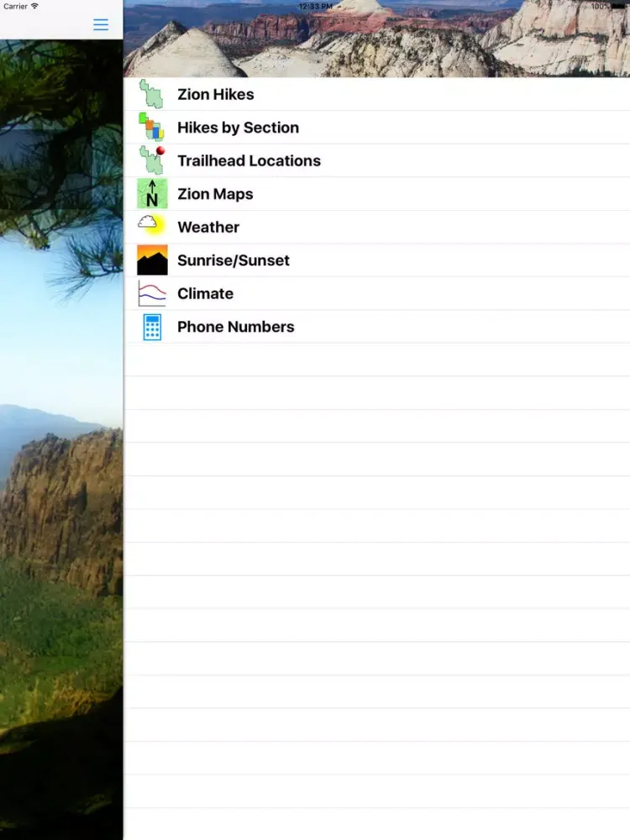
Task: Select the Weather entry
Action: click(376, 227)
